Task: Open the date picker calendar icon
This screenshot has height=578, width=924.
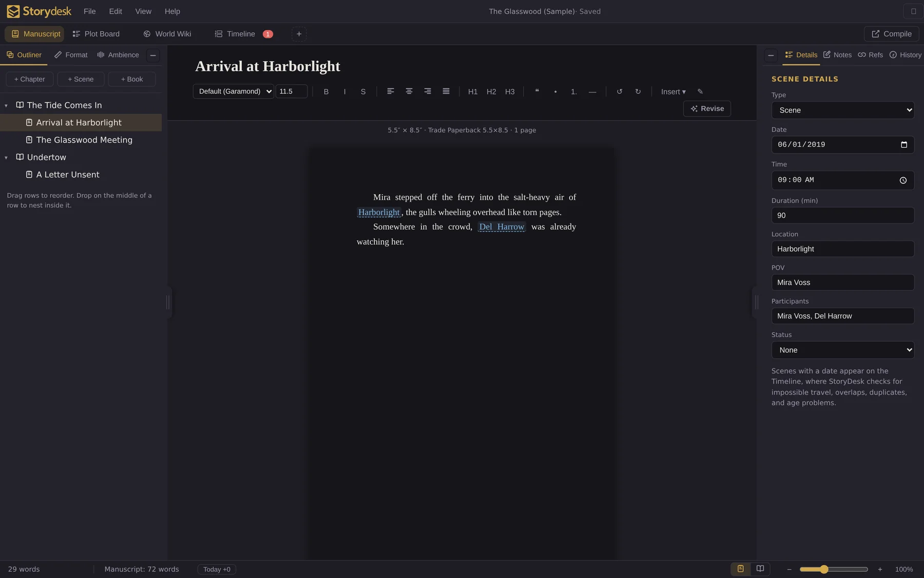Action: coord(904,145)
